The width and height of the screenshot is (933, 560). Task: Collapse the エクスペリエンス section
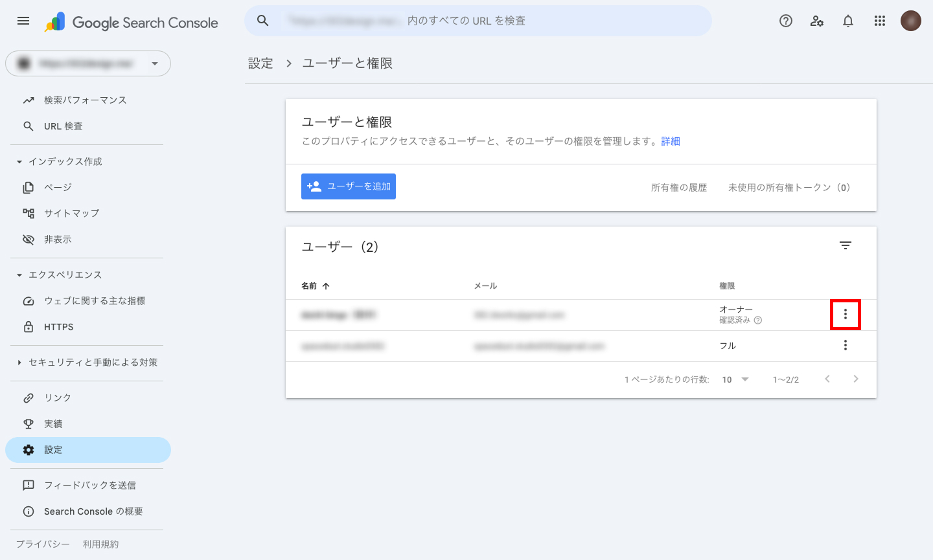coord(19,275)
